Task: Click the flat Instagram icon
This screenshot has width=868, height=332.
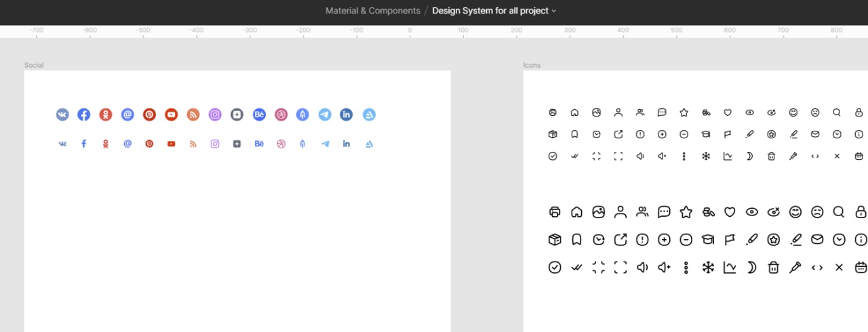Action: pos(215,144)
